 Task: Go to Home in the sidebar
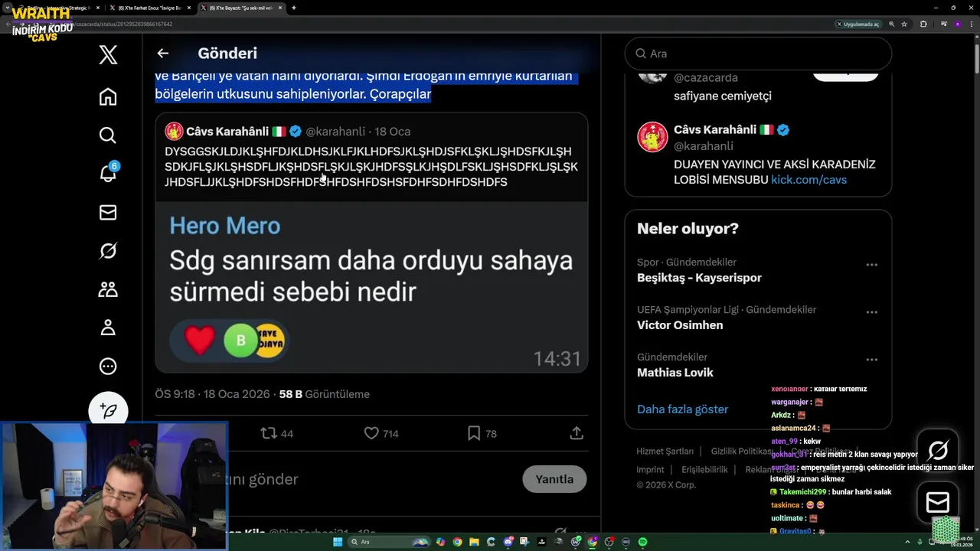(108, 96)
